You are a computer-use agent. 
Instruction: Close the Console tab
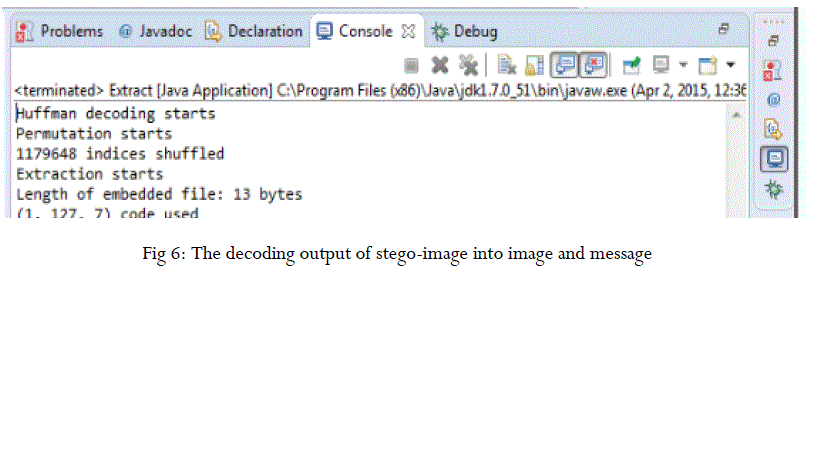coord(408,31)
